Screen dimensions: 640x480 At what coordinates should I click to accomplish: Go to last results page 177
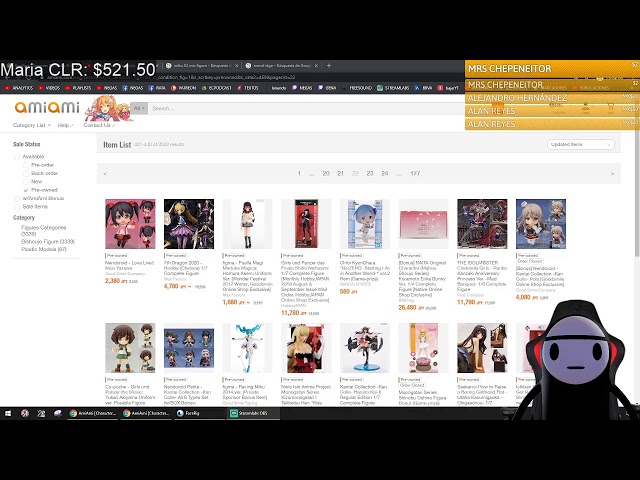pyautogui.click(x=415, y=173)
